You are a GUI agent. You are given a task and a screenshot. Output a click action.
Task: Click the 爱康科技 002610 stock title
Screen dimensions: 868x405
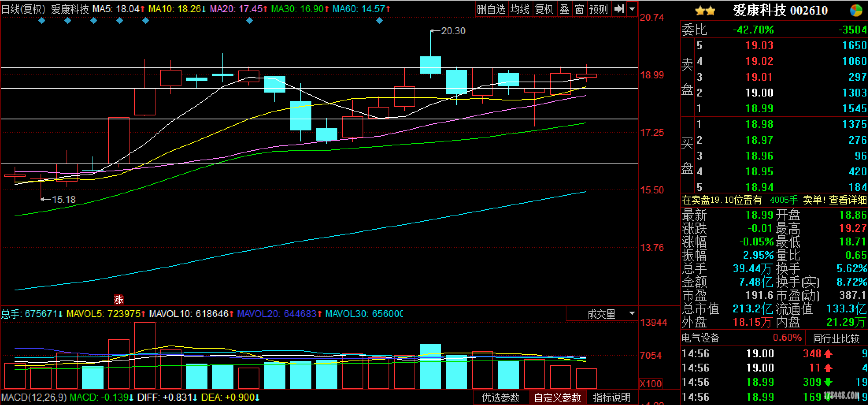click(781, 10)
